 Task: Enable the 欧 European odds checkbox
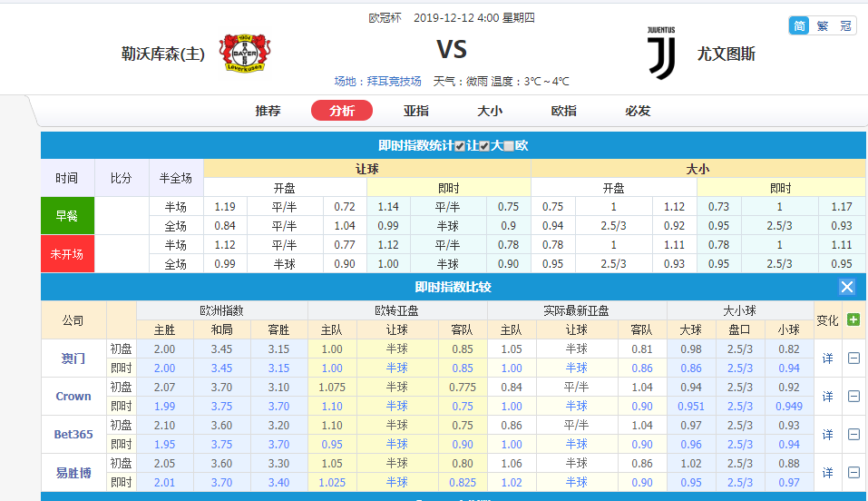coord(509,146)
